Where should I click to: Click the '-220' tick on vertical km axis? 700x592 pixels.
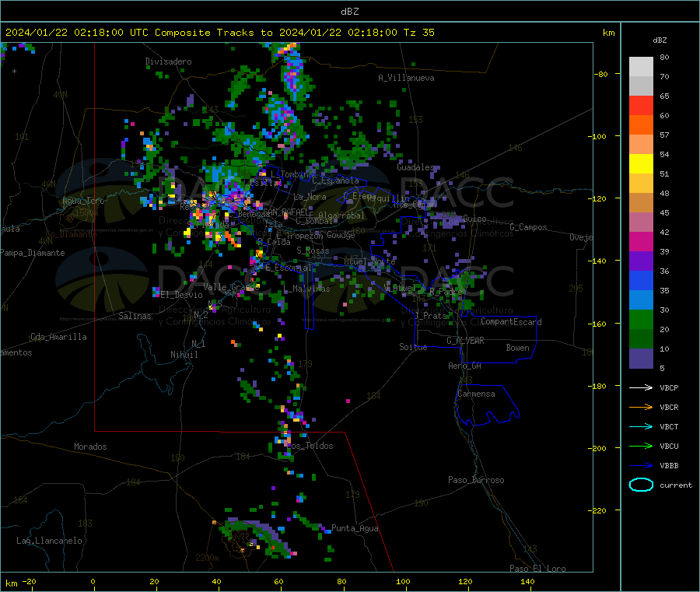[598, 510]
